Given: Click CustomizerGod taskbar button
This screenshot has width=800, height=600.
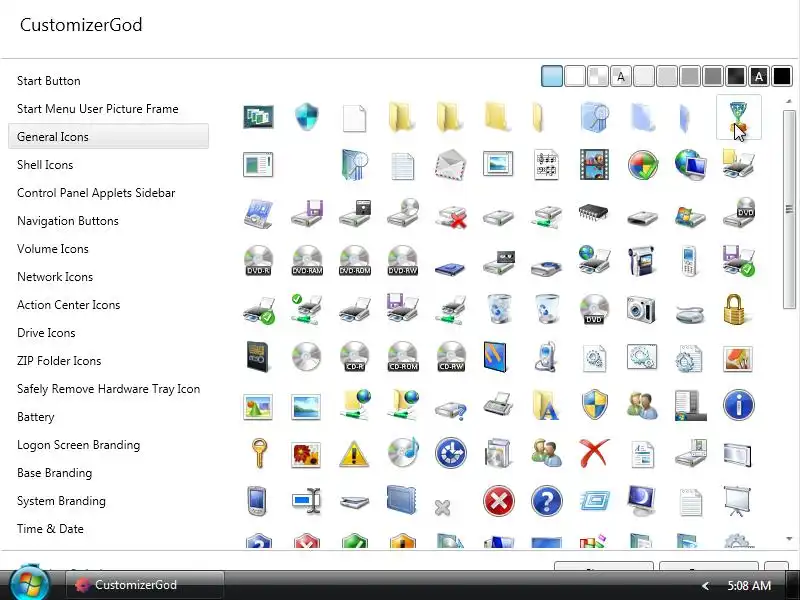Looking at the screenshot, I should tap(145, 585).
